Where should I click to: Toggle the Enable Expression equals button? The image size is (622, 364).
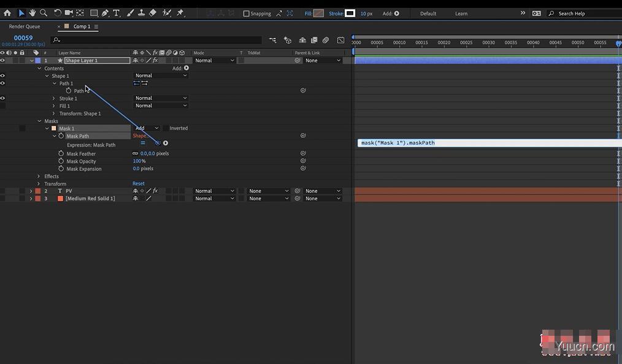coord(143,143)
